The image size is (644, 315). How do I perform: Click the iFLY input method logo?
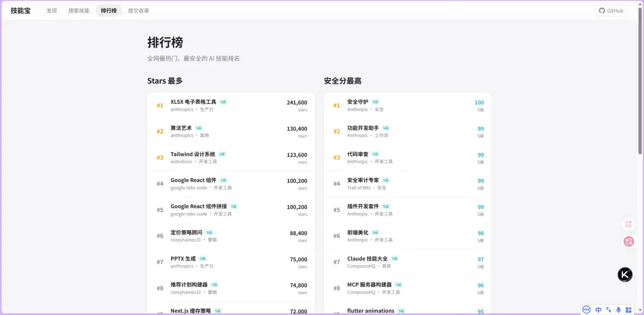click(x=587, y=310)
